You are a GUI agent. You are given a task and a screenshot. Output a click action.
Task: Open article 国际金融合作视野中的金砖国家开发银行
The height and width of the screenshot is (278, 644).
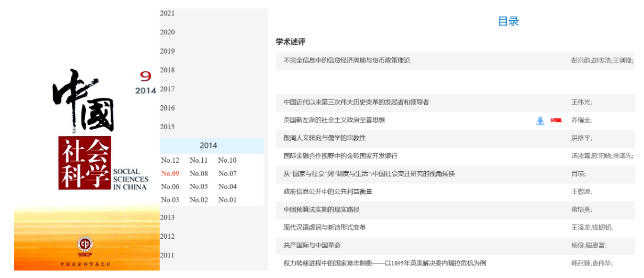pos(340,156)
